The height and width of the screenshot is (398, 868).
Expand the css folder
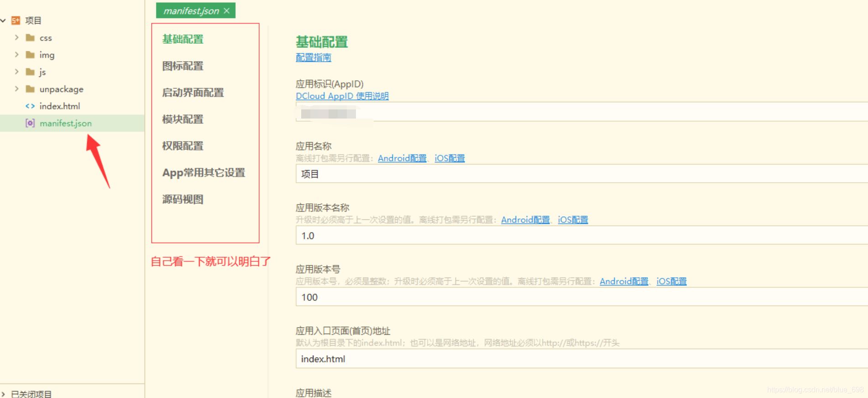(x=16, y=38)
